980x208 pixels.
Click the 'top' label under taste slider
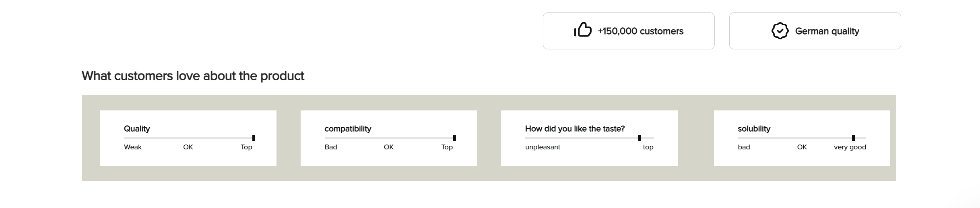tap(648, 147)
